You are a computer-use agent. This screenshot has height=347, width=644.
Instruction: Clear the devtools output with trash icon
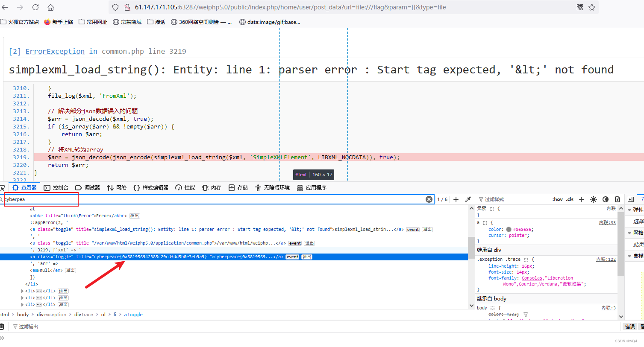click(x=3, y=326)
